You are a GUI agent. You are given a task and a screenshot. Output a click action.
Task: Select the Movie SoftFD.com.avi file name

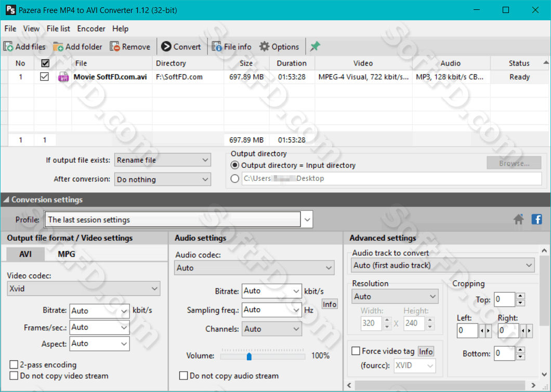(110, 77)
